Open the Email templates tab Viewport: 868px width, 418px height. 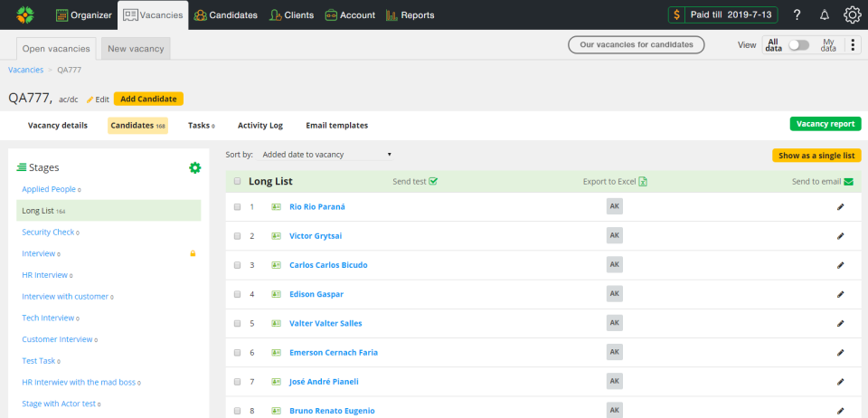(x=336, y=126)
